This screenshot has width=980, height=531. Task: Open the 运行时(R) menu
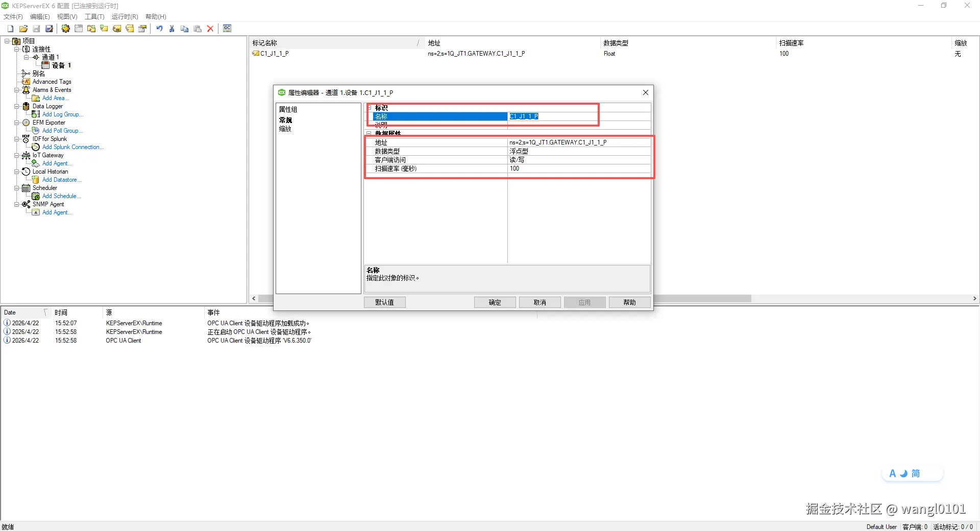point(125,17)
